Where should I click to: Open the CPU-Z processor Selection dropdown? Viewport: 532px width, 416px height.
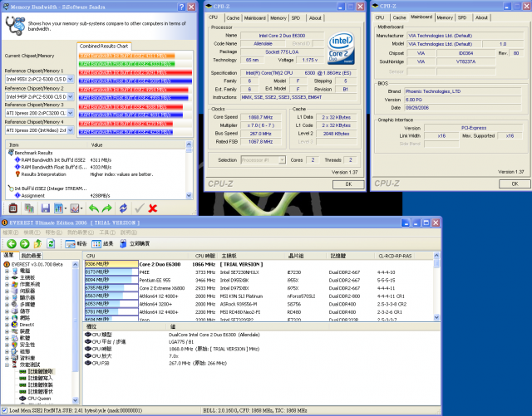click(282, 159)
